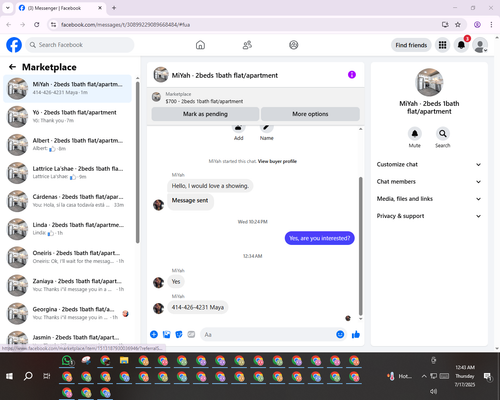This screenshot has width=500, height=400.
Task: Click the Add people icon
Action: tap(238, 127)
